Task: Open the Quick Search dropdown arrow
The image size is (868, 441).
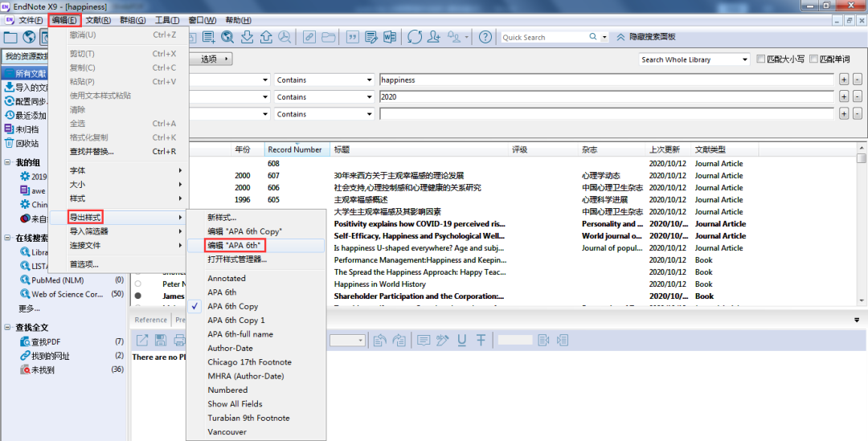Action: [x=604, y=37]
